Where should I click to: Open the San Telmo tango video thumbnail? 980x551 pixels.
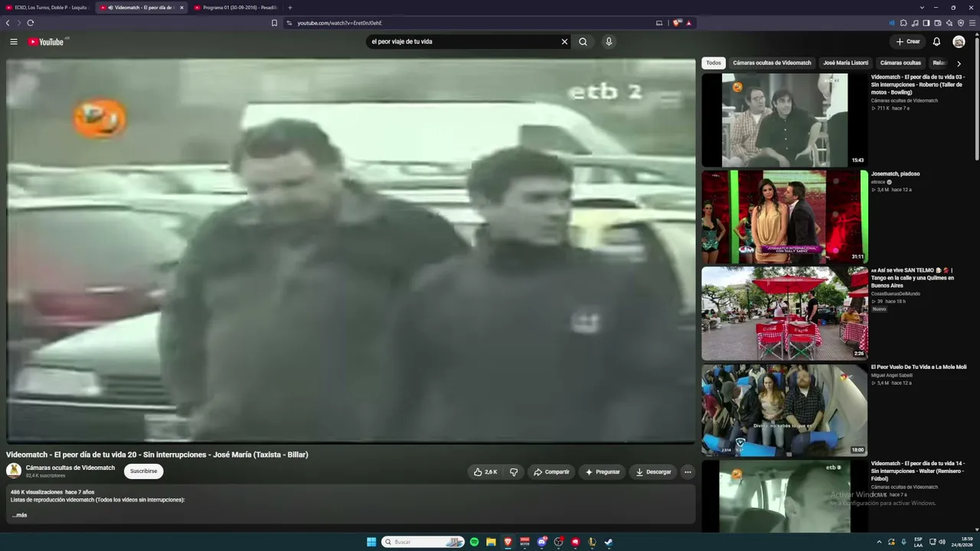(784, 313)
